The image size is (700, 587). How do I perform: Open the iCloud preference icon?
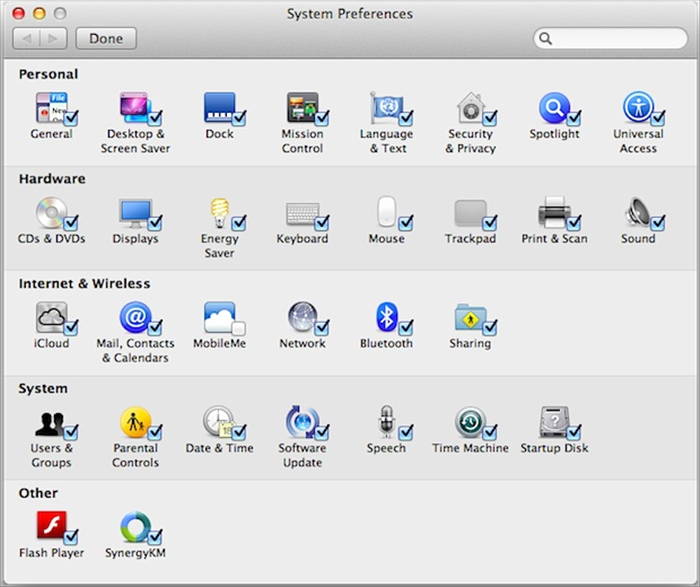pos(51,317)
